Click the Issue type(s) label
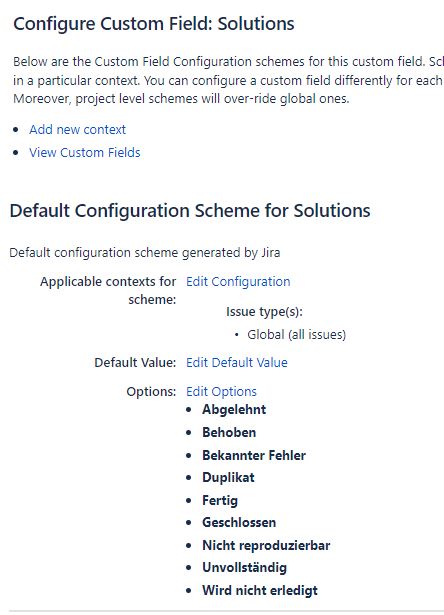Viewport: 444px width, 615px height. pos(264,312)
